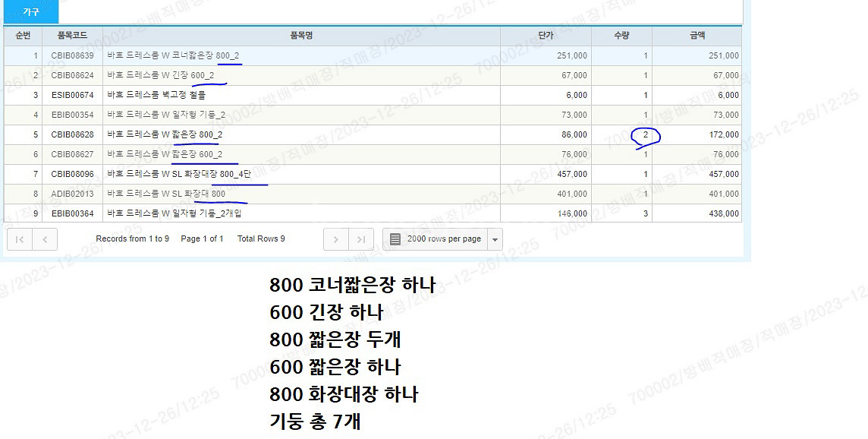Click the 품목명 column header

301,36
